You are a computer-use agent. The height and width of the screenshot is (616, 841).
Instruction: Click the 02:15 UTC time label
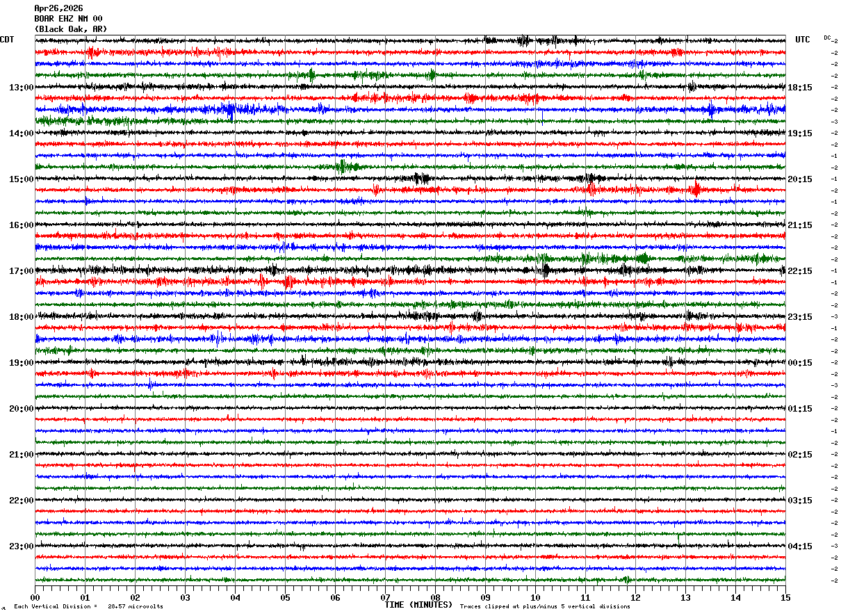(800, 455)
